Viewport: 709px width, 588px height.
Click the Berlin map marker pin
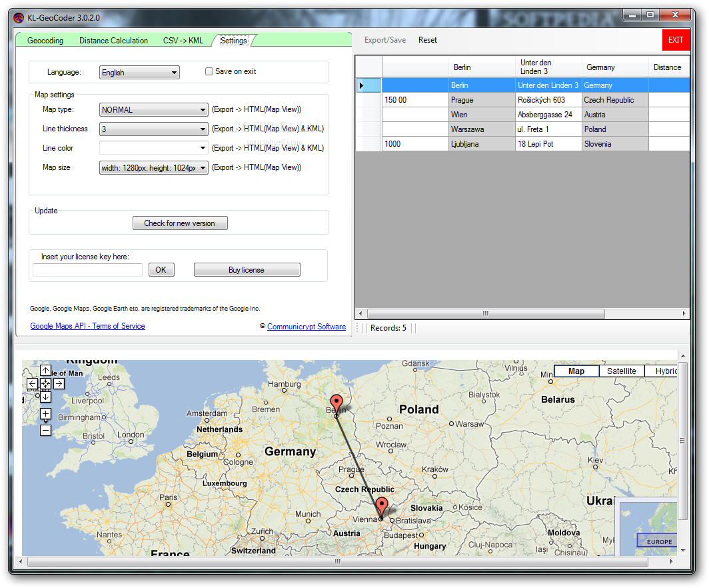[337, 403]
